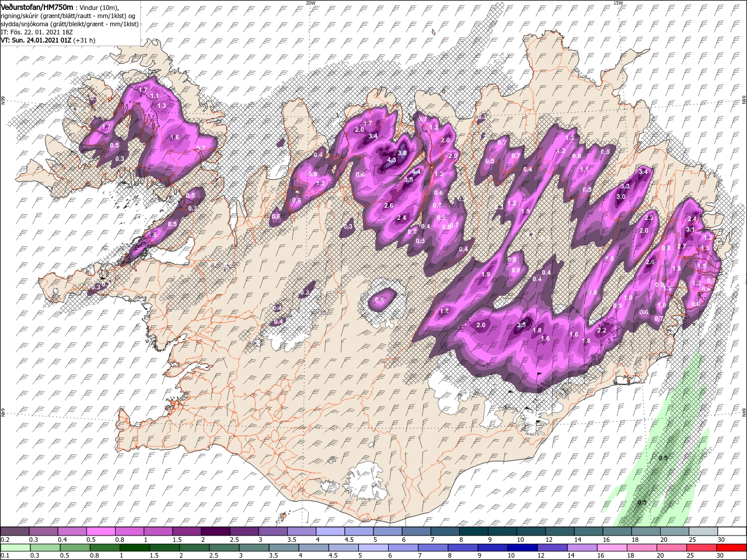Click the 15W longitude label

(618, 3)
